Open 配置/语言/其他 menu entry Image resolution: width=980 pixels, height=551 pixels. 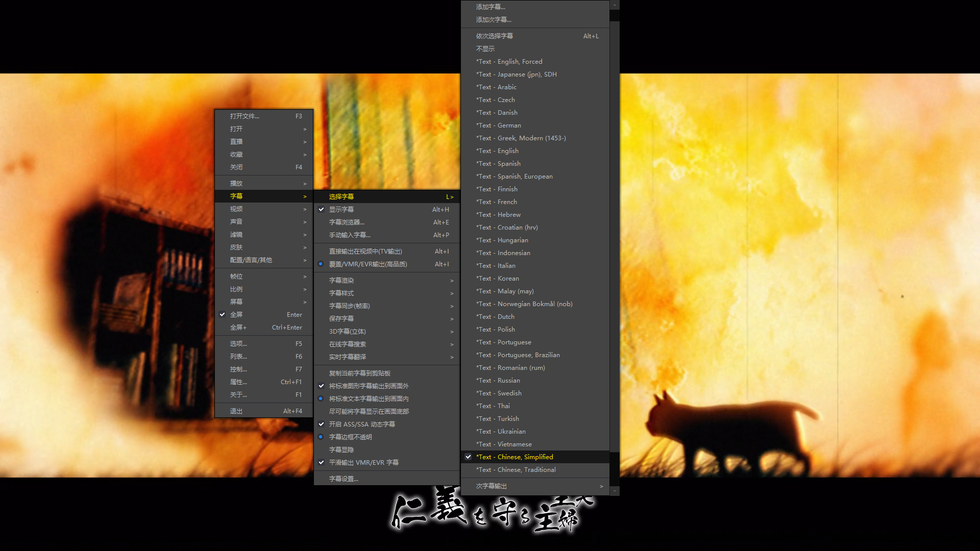264,260
